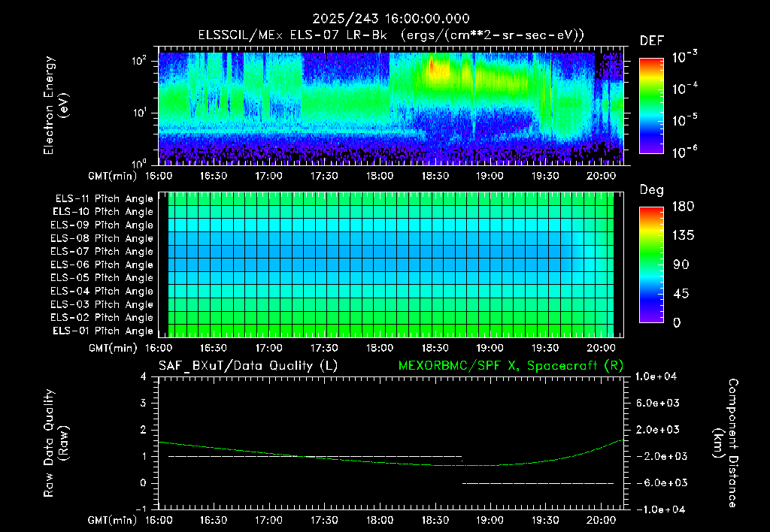Click the 18:30 tick under the spectrogram
770x532 pixels.
click(x=435, y=176)
